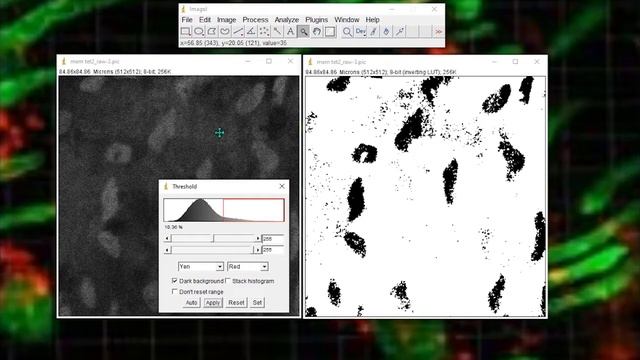
Task: Open the Red display mode dropdown
Action: (247, 267)
